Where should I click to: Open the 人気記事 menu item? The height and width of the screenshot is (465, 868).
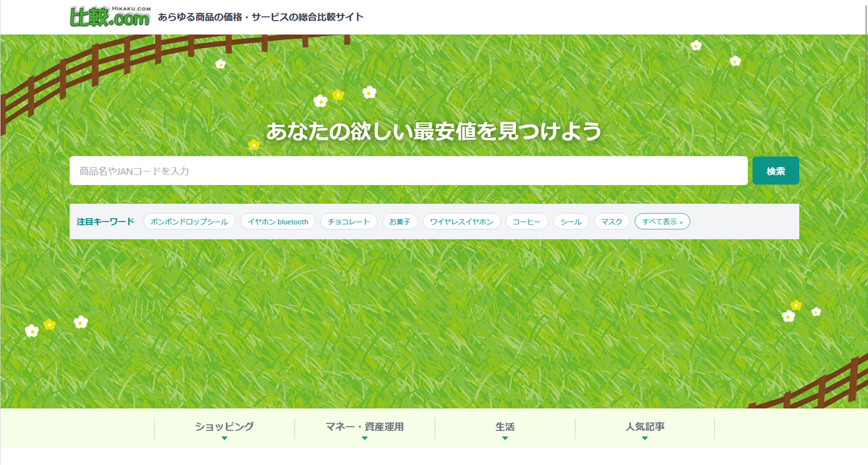click(645, 428)
